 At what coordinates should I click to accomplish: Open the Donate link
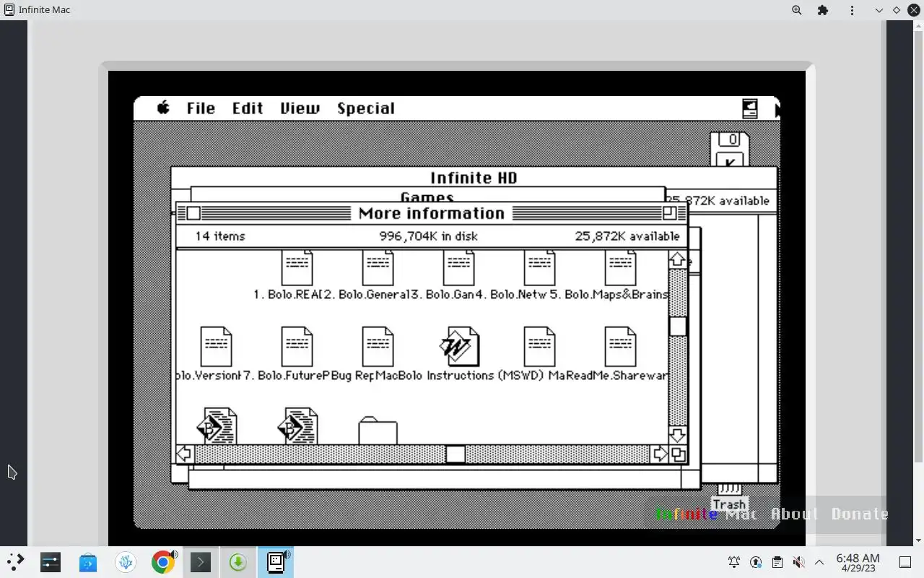click(860, 514)
